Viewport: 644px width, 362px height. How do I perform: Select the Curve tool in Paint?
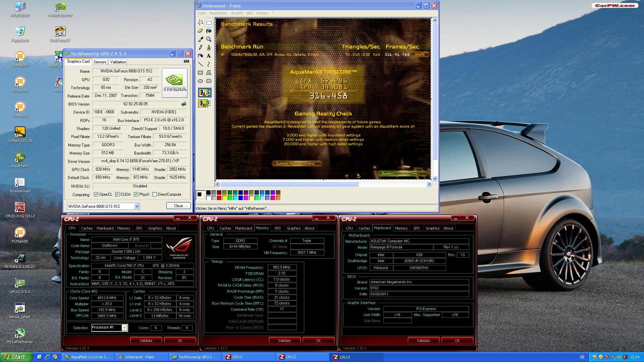(x=209, y=64)
